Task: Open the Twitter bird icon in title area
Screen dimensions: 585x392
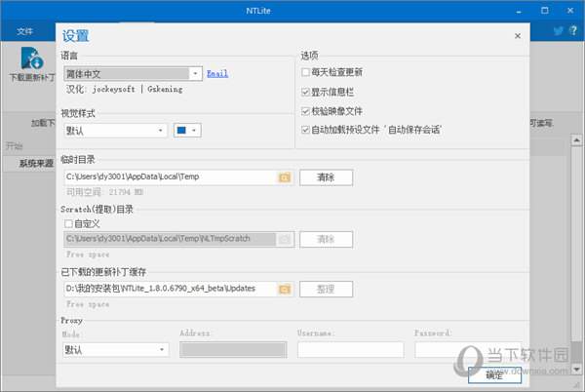Action: 559,31
